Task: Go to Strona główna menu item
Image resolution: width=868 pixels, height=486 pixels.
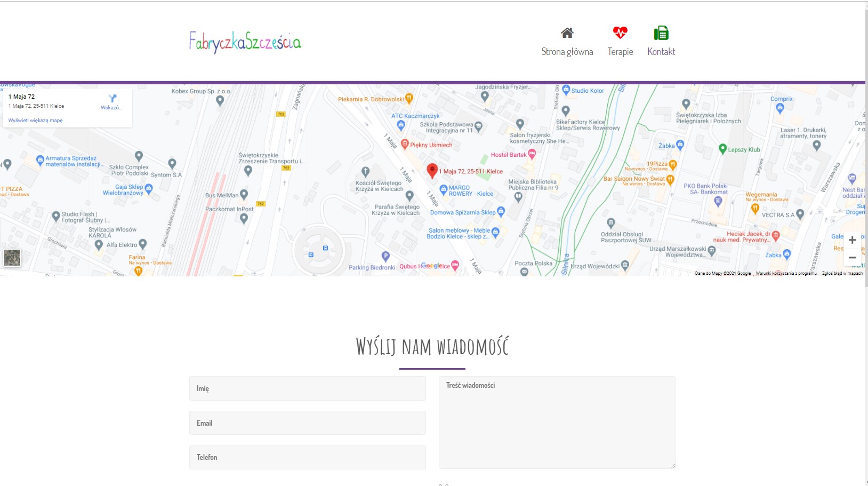Action: coord(567,52)
